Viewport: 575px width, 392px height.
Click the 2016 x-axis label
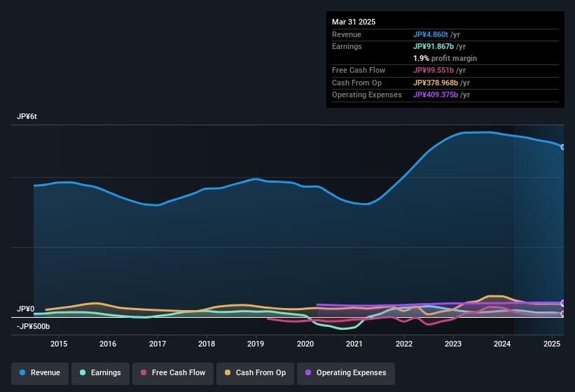click(108, 344)
